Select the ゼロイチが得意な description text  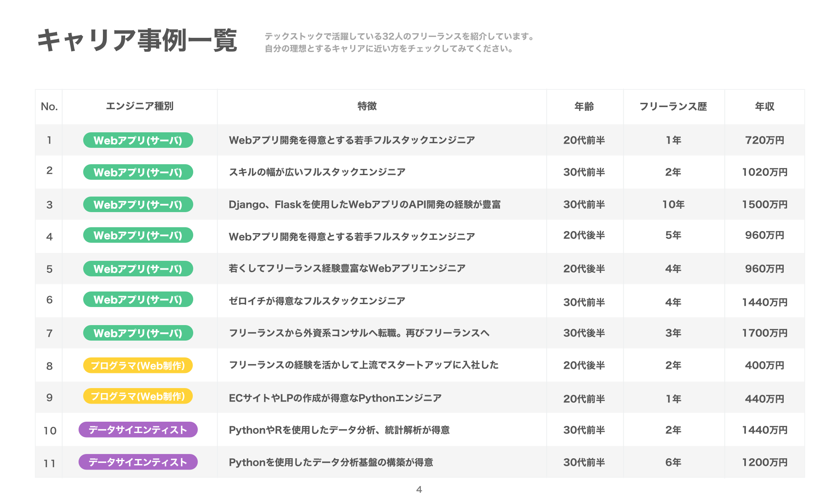(x=317, y=301)
